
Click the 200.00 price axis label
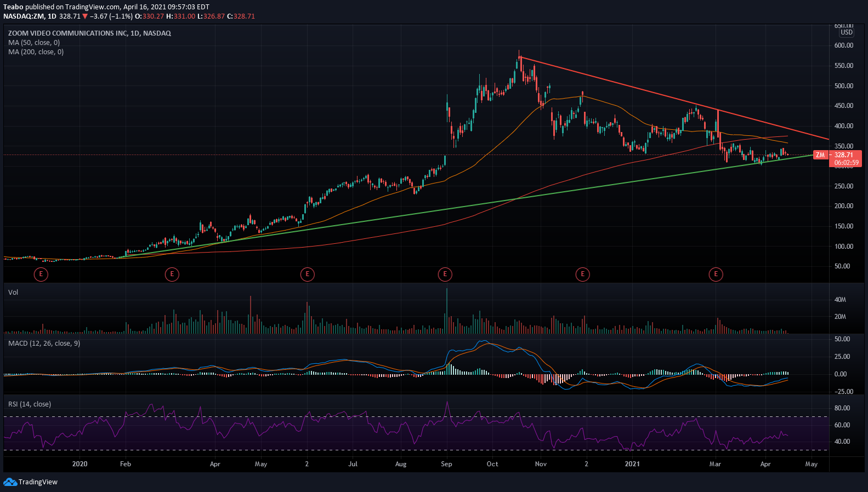(x=844, y=206)
